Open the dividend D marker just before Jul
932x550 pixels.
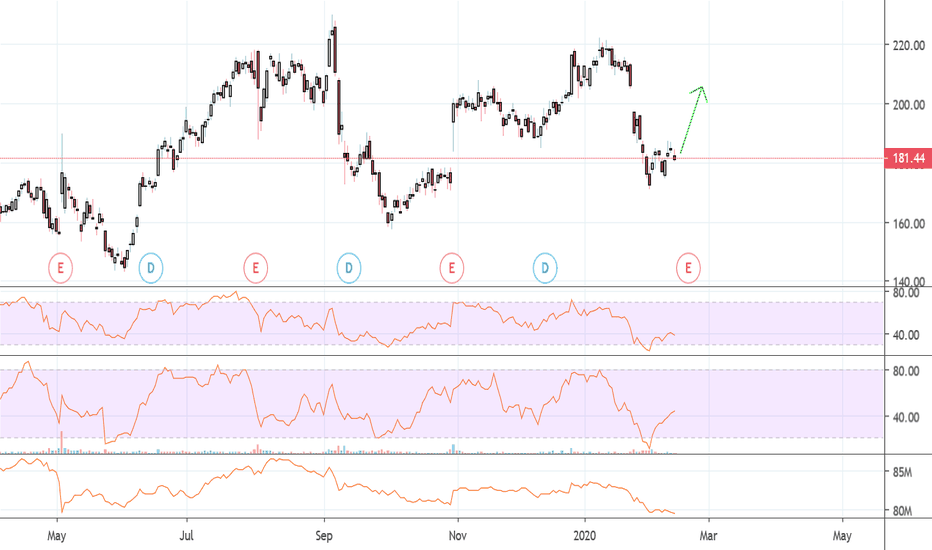click(x=151, y=268)
